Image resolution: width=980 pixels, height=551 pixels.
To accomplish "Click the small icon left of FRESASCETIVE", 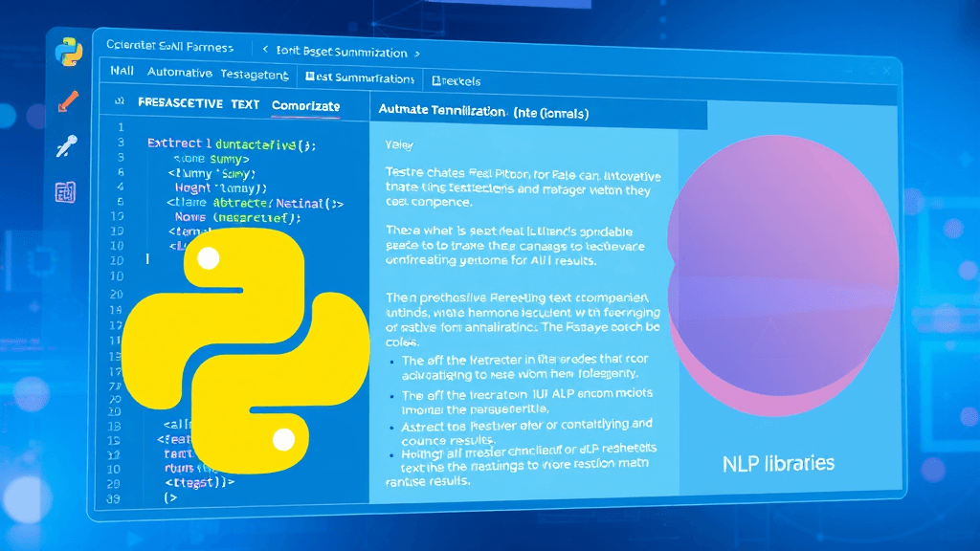I will pyautogui.click(x=120, y=101).
